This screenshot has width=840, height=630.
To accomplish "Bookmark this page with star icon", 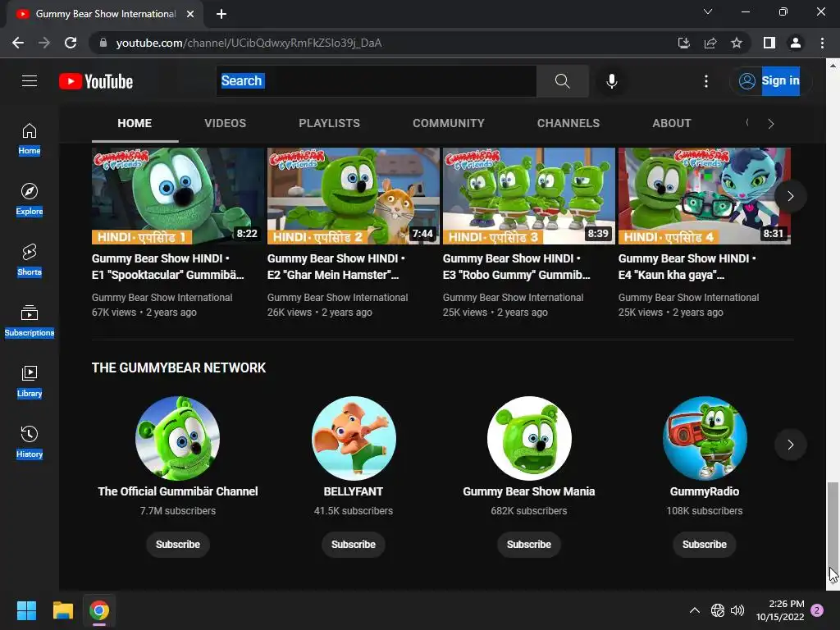I will pyautogui.click(x=737, y=43).
